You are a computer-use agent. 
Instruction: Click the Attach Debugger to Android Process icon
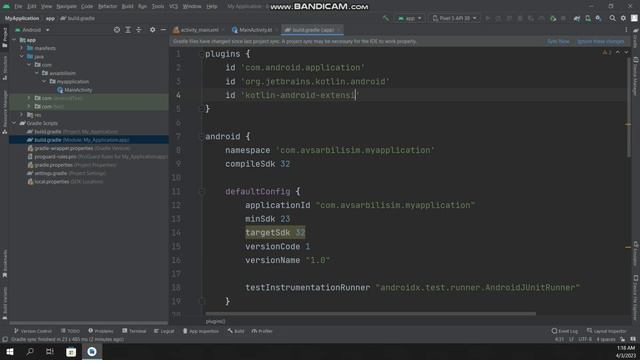pyautogui.click(x=553, y=18)
